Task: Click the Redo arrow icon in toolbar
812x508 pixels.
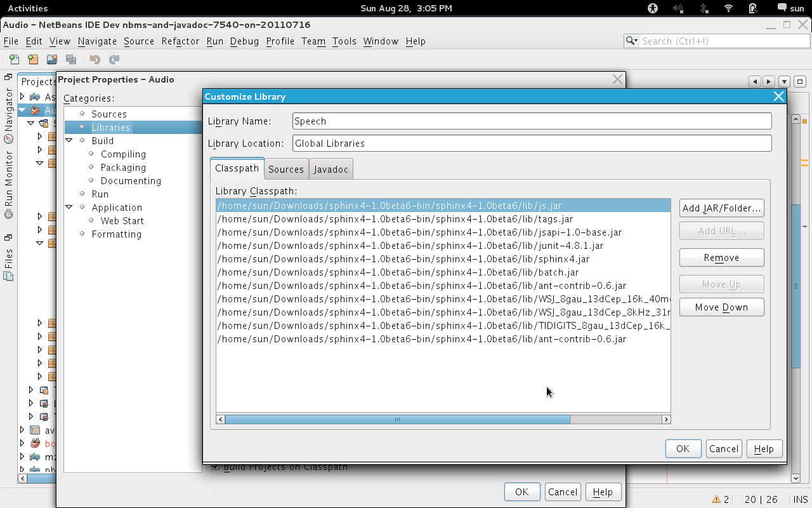Action: 114,60
